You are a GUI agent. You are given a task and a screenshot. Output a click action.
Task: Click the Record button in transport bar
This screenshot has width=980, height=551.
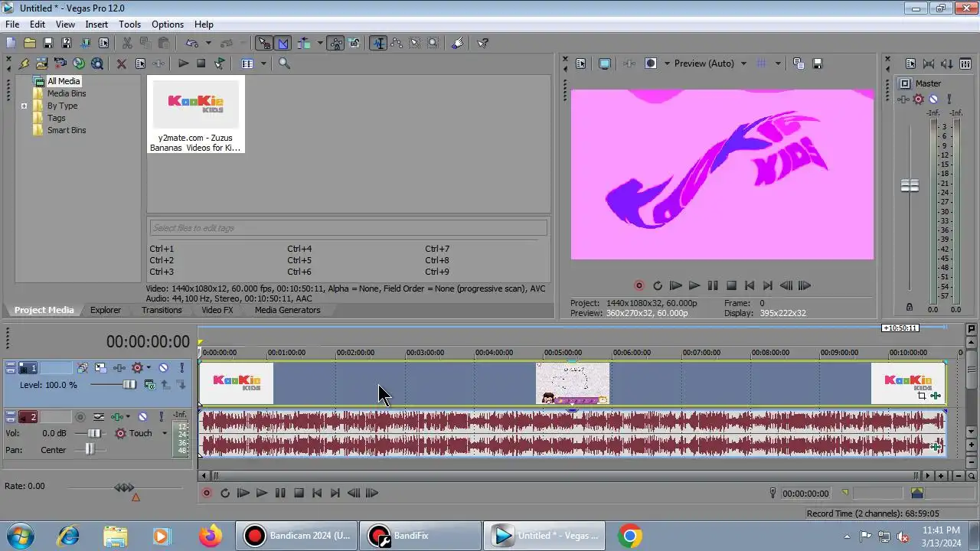pos(206,494)
